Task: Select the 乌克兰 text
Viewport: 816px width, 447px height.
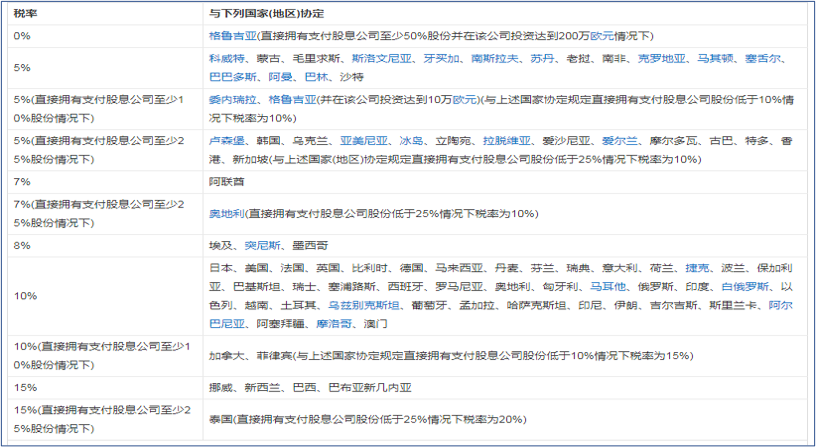Action: point(310,141)
